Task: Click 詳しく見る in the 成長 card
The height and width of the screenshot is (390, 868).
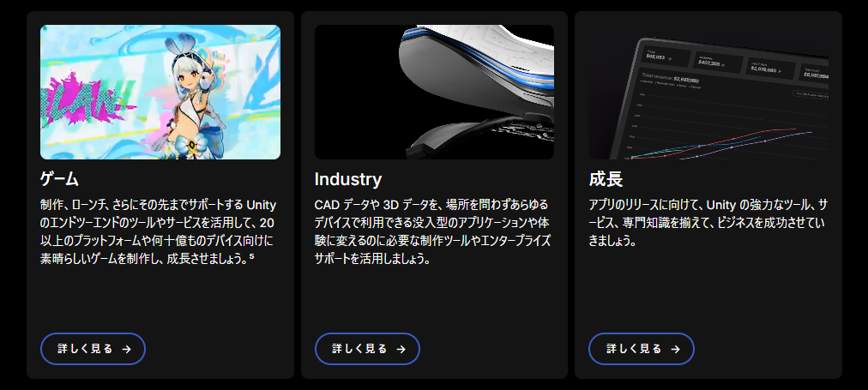Action: click(x=642, y=349)
